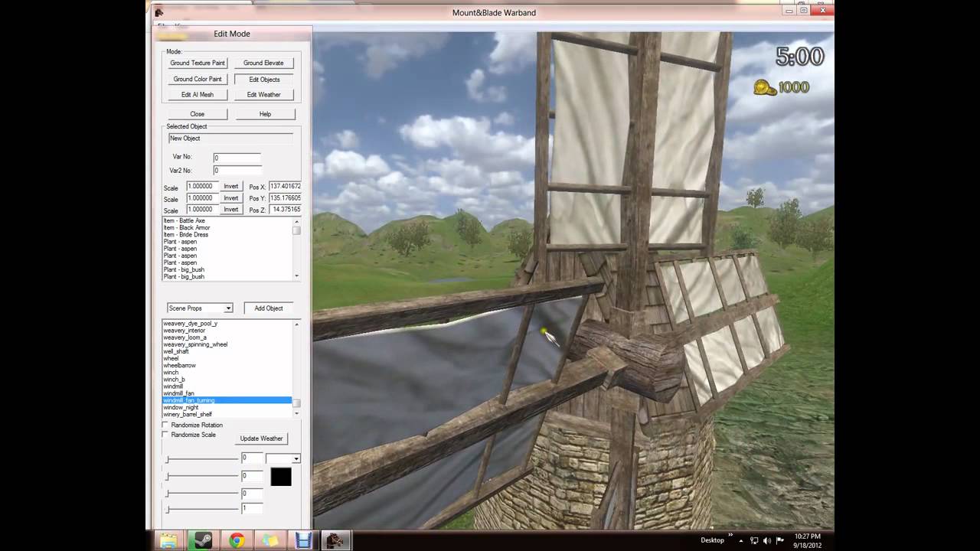Viewport: 980px width, 551px height.
Task: Click the filmstrip icon in the taskbar
Action: click(x=304, y=541)
